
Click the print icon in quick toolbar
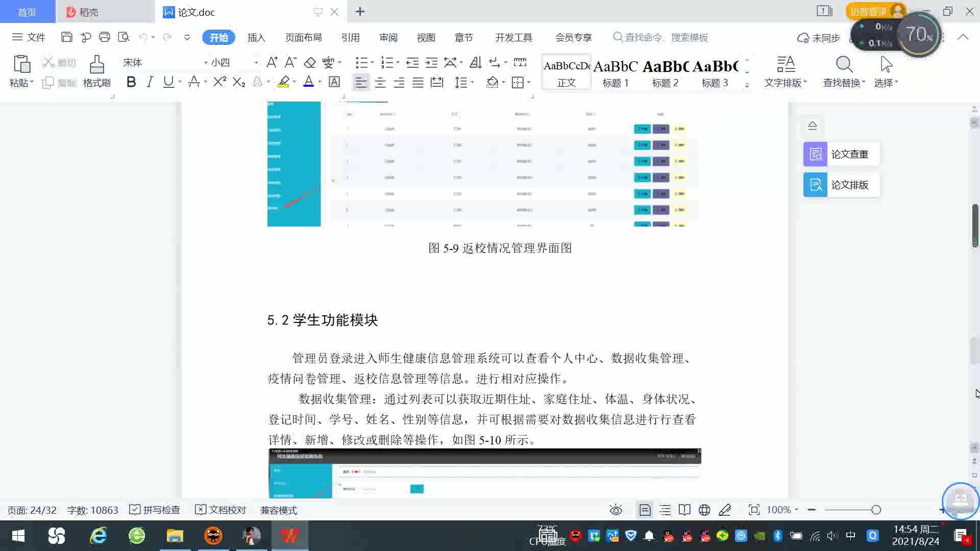point(105,37)
